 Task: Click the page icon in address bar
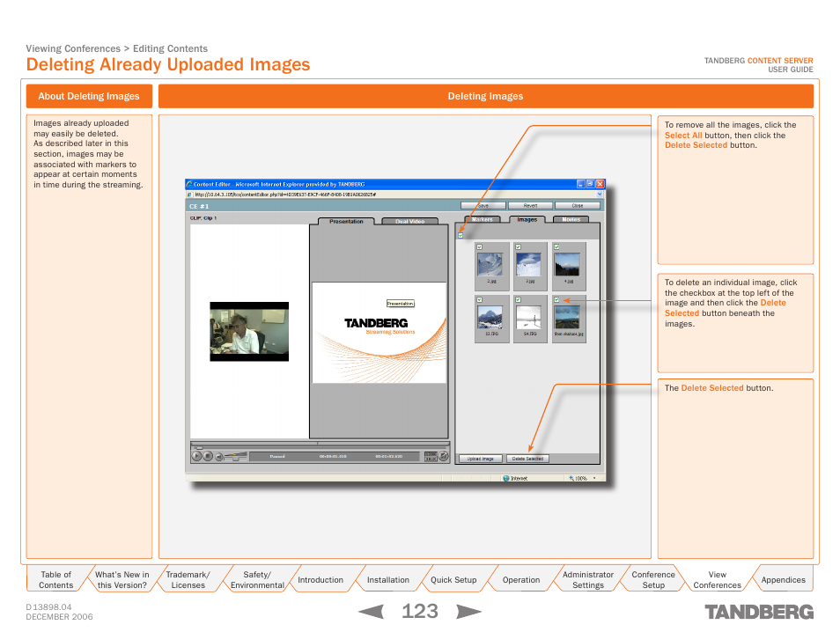[x=189, y=195]
